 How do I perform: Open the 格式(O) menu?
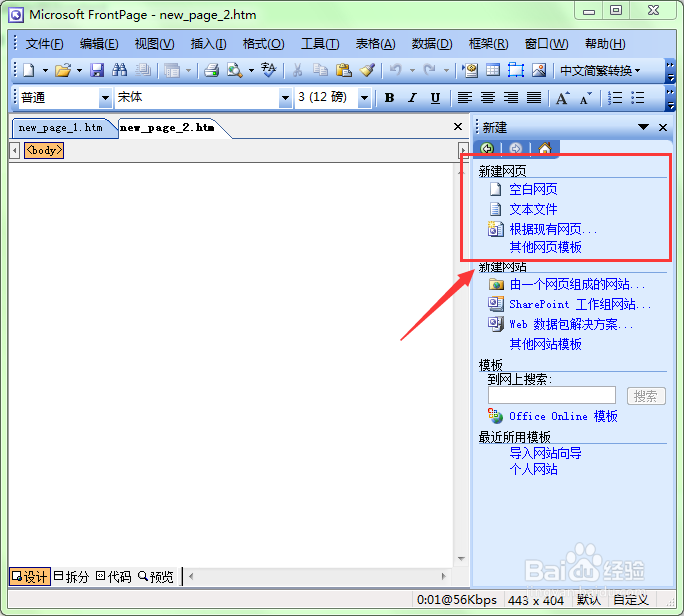click(263, 44)
